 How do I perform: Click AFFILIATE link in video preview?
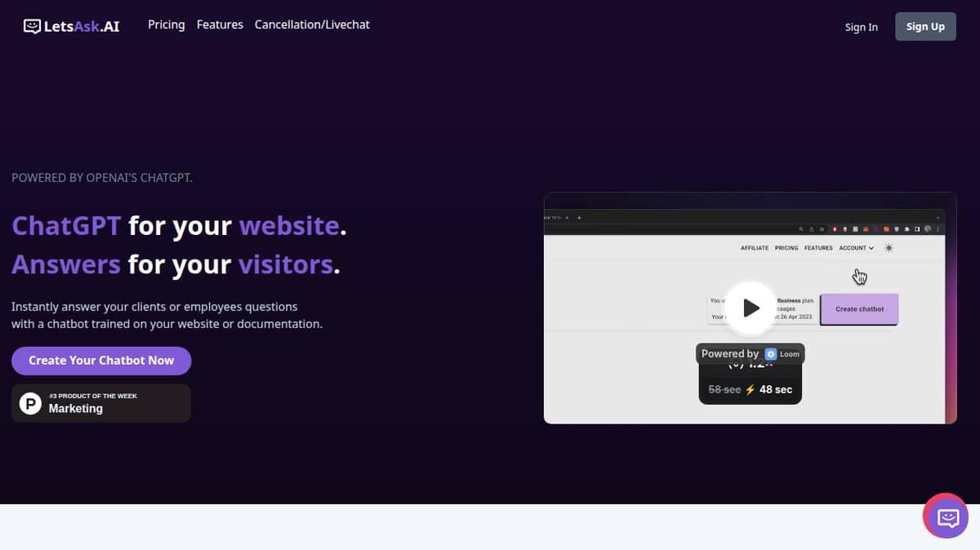point(755,248)
